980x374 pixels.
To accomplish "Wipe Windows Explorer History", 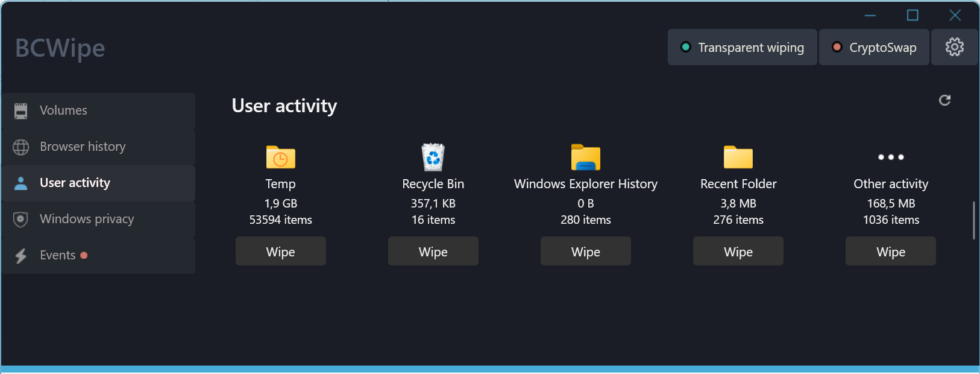I will [x=586, y=251].
